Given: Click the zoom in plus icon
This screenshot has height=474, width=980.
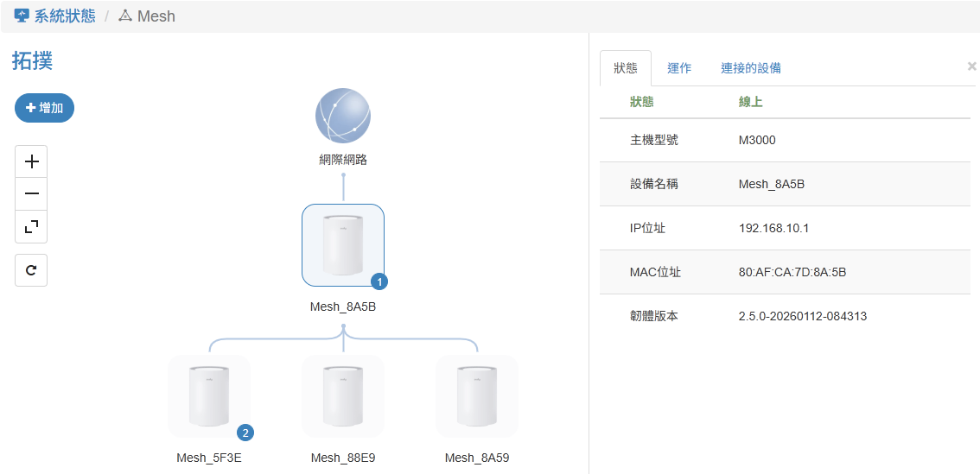Looking at the screenshot, I should pos(31,161).
